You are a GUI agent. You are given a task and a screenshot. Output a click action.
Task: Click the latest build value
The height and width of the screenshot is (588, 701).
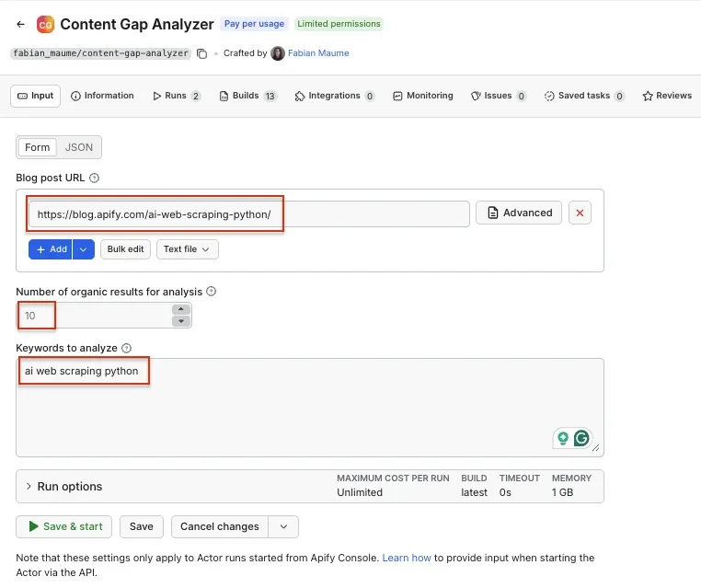[x=474, y=492]
